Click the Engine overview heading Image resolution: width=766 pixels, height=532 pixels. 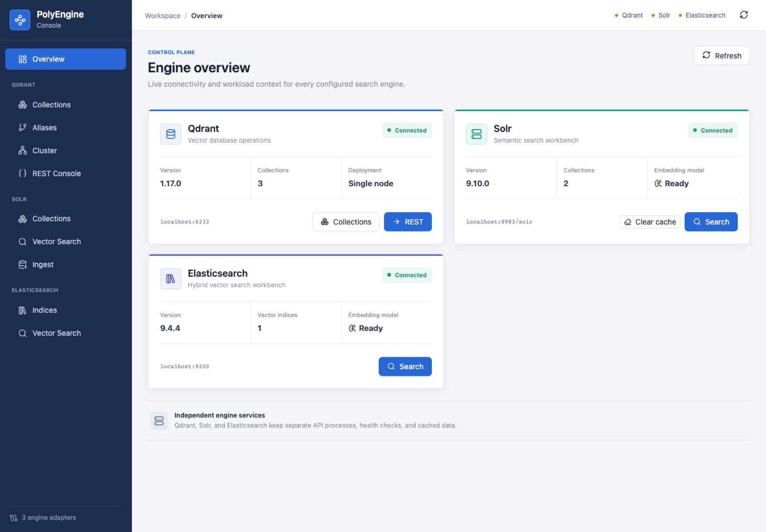(x=199, y=68)
